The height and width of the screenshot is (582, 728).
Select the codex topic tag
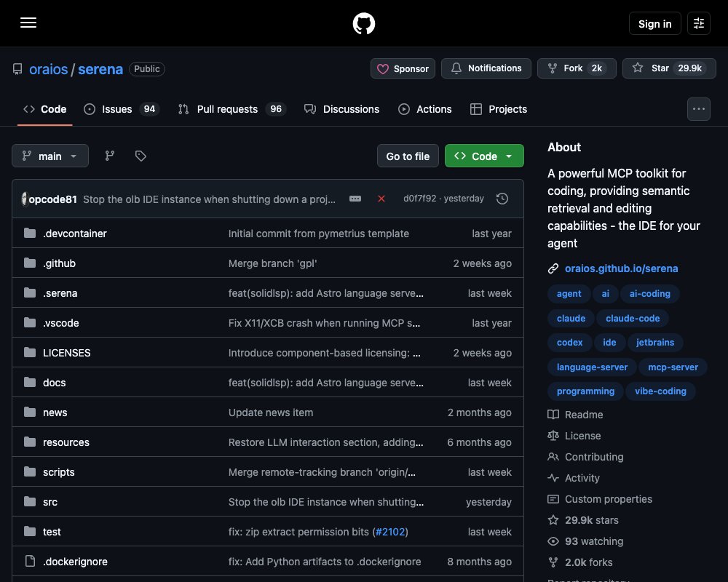[570, 343]
